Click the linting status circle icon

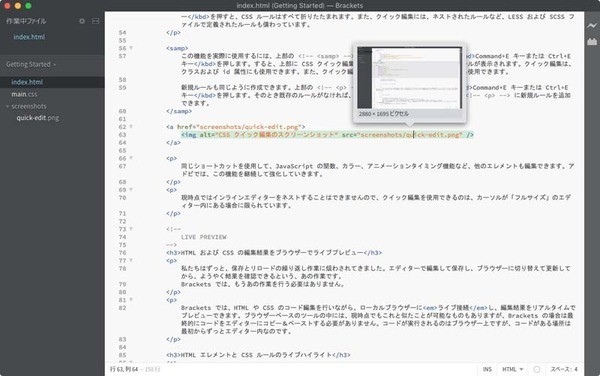coord(537,369)
